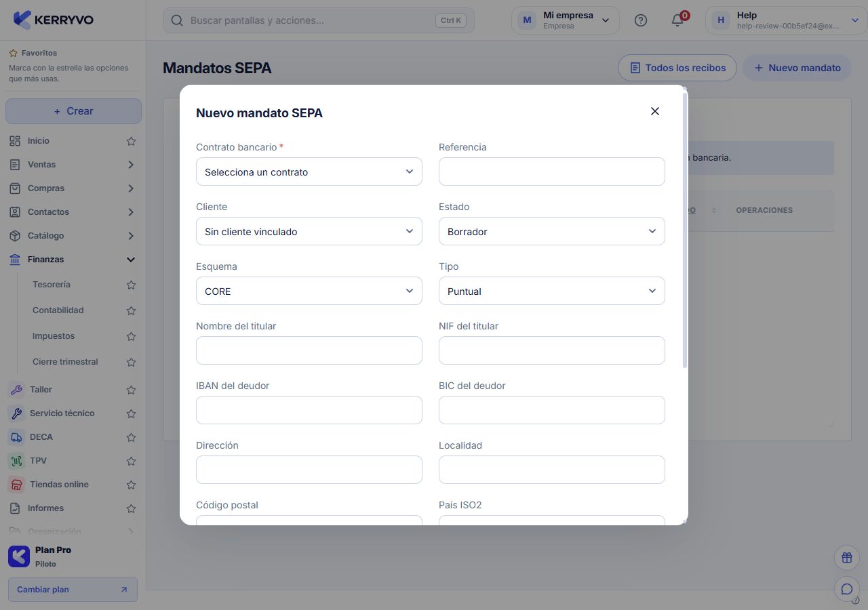Star Contabilidad as a favorite
Image resolution: width=868 pixels, height=610 pixels.
pyautogui.click(x=132, y=310)
